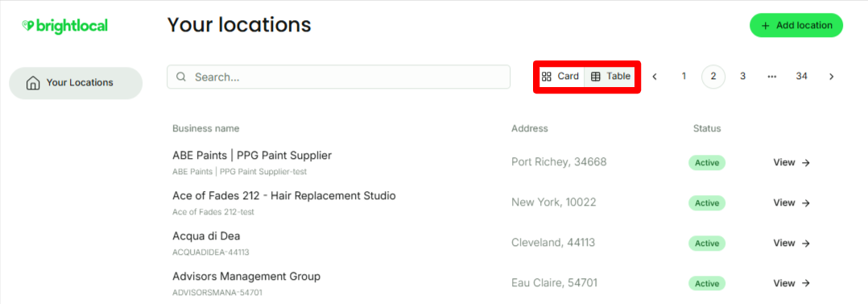Click Advisors Management Group business name
Image resolution: width=868 pixels, height=304 pixels.
tap(246, 277)
